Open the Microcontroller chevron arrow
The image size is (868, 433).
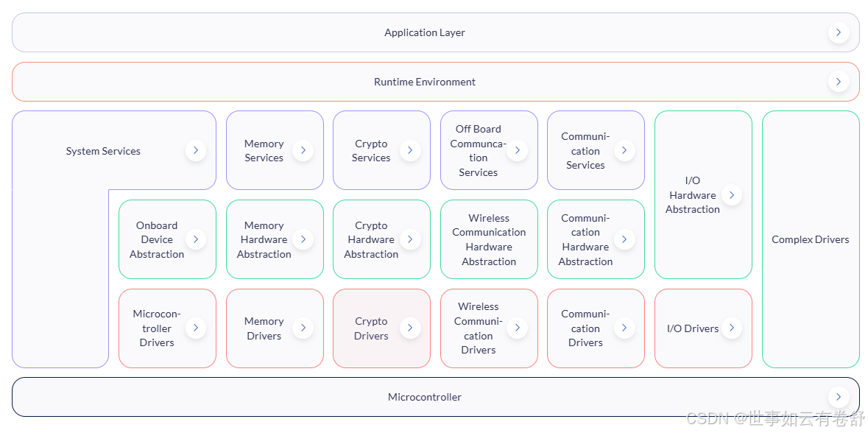point(838,397)
